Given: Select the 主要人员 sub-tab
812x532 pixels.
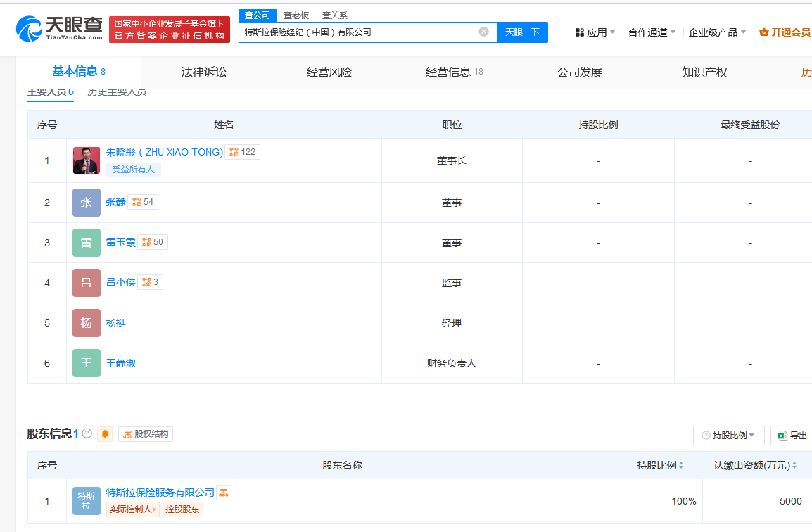Looking at the screenshot, I should [50, 94].
